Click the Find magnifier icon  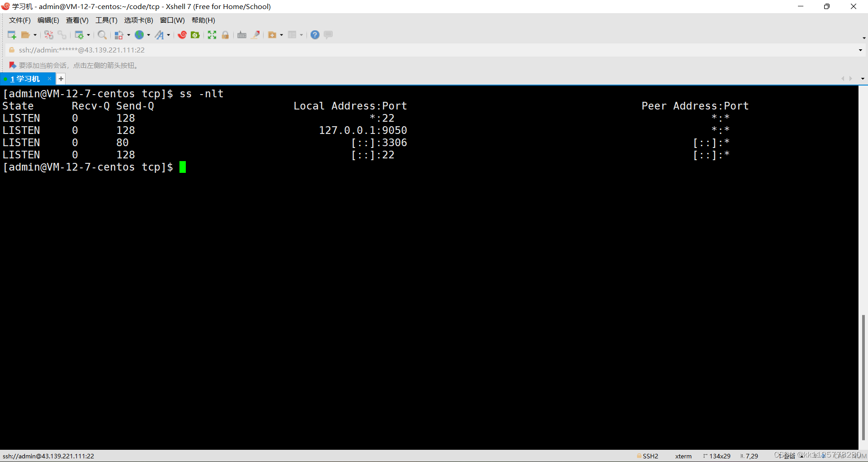(x=102, y=35)
